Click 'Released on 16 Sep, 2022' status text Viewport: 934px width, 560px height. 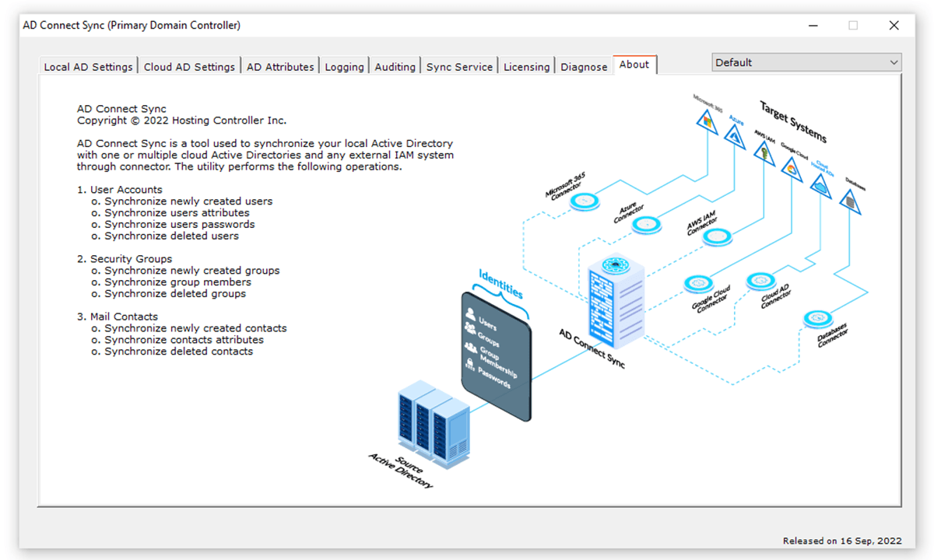pos(842,541)
